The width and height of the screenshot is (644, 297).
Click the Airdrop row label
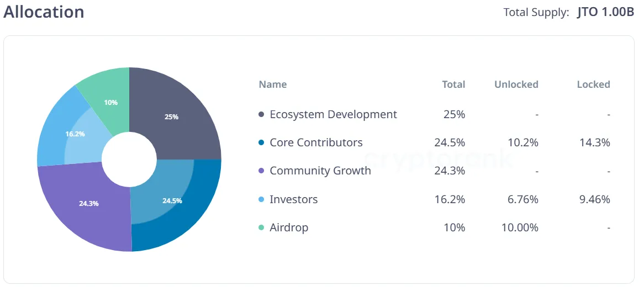click(x=289, y=227)
